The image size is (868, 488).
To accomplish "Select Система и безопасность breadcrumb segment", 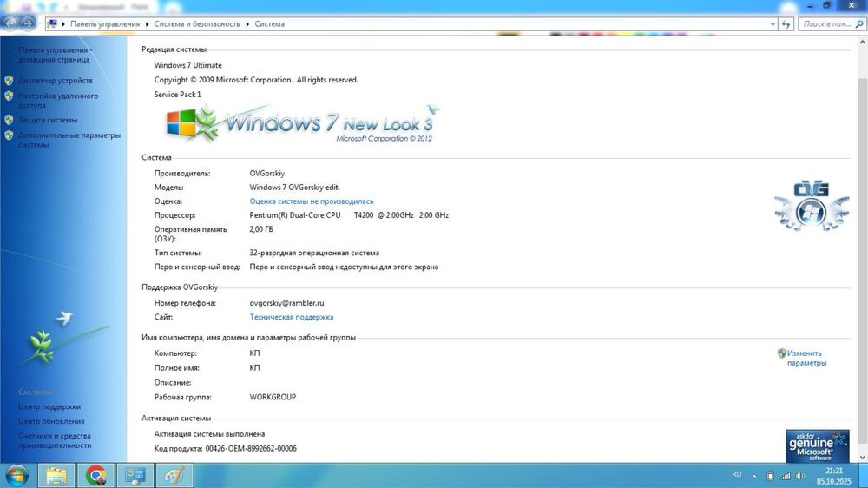I will click(197, 23).
